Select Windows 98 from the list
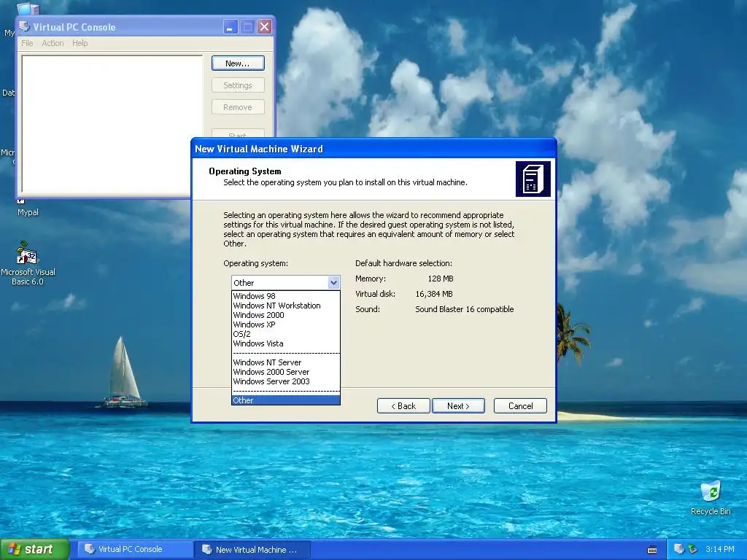747x560 pixels. (285, 296)
